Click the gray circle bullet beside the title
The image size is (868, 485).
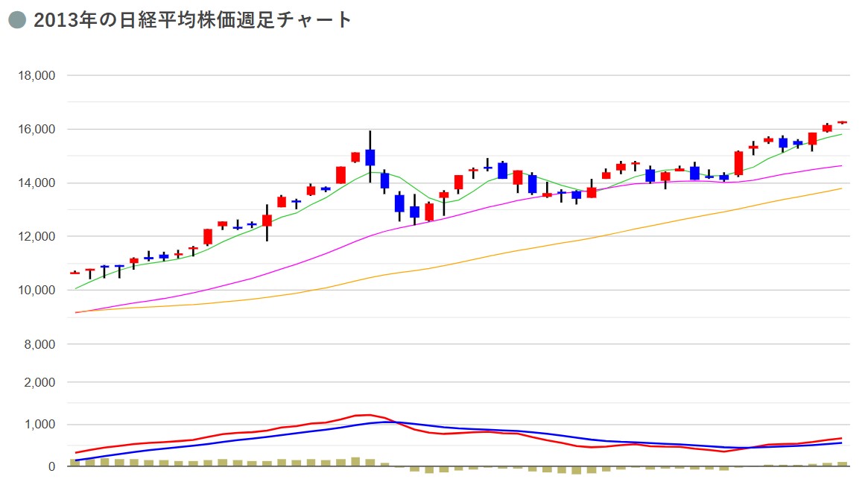pos(17,20)
